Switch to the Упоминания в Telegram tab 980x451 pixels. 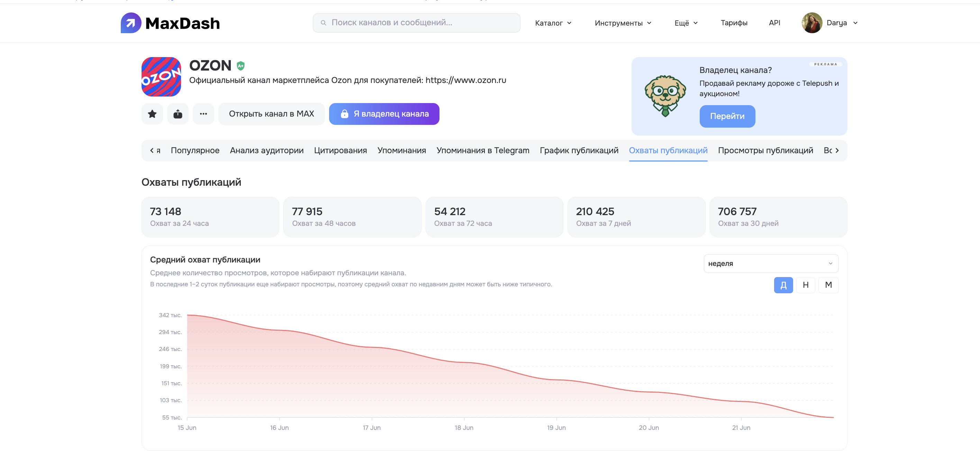[x=483, y=150]
